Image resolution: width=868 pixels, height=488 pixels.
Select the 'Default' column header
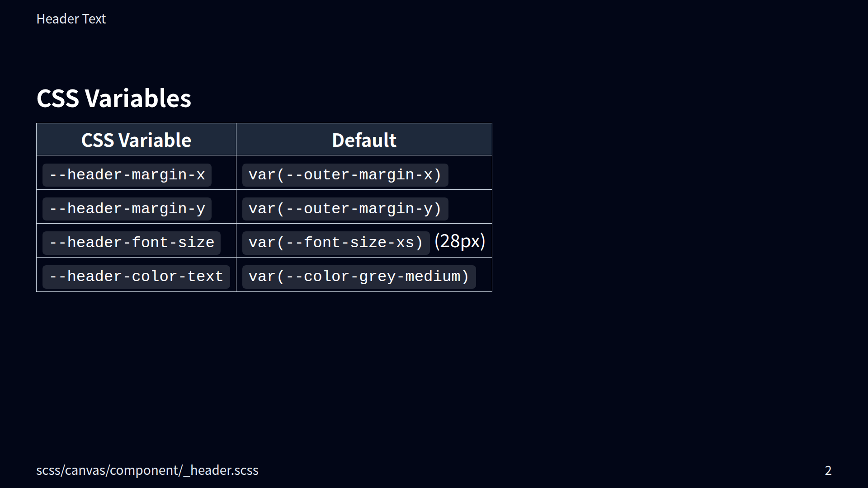click(364, 140)
